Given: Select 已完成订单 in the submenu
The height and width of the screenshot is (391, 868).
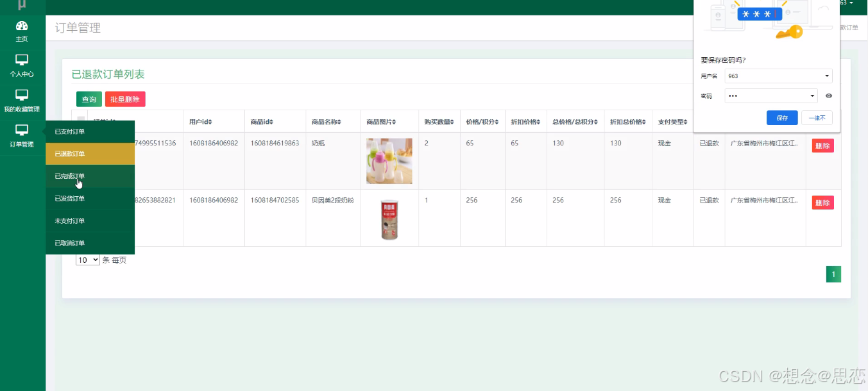Looking at the screenshot, I should pos(90,176).
